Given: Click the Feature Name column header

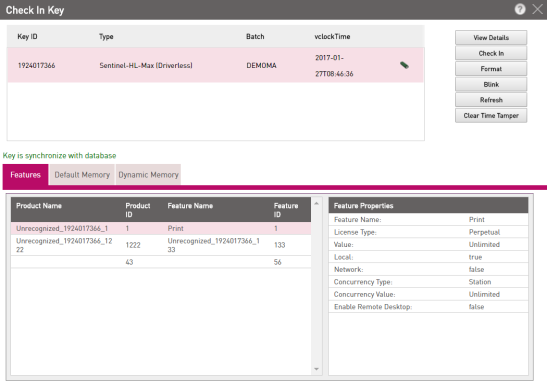Looking at the screenshot, I should [x=190, y=206].
